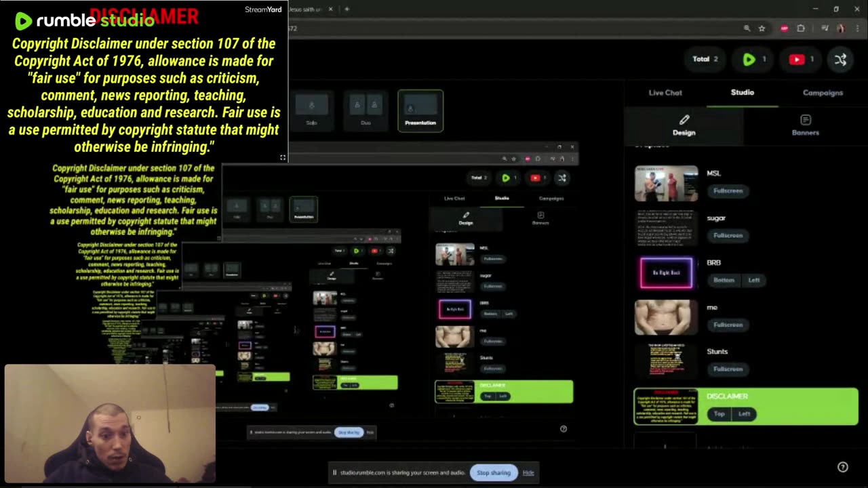
Task: Click the red YouTube viewer count icon
Action: pos(797,60)
